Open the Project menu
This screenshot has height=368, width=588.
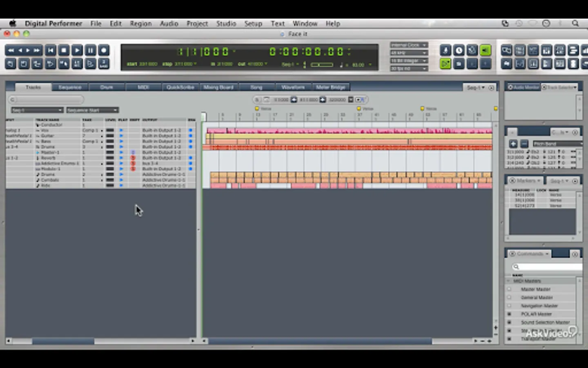pyautogui.click(x=197, y=24)
